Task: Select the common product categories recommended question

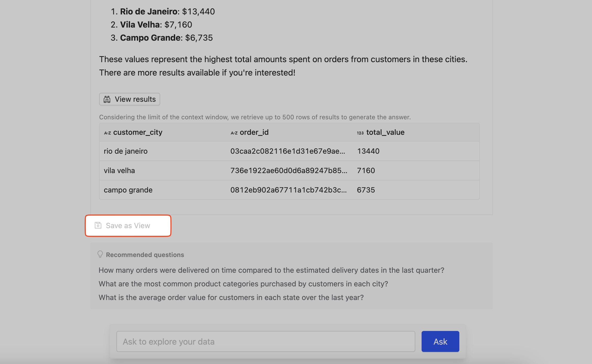Action: click(243, 284)
